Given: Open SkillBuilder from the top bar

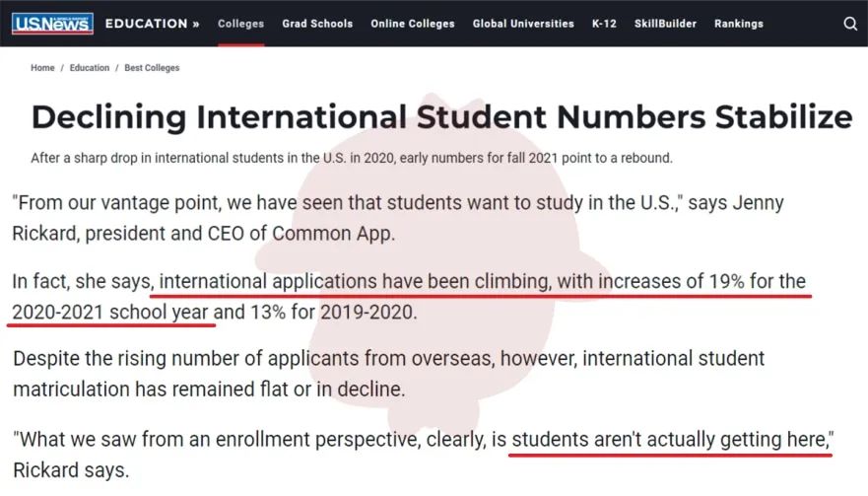Looking at the screenshot, I should click(x=665, y=24).
